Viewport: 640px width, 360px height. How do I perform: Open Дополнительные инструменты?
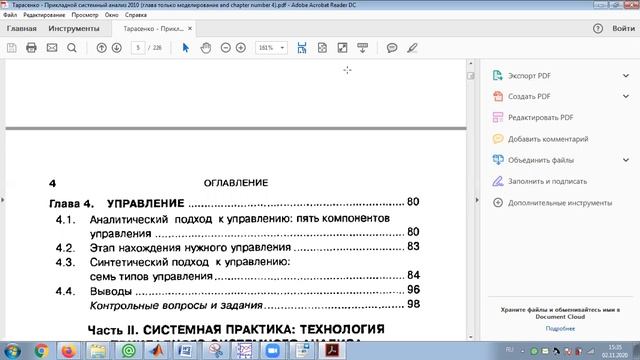pos(560,202)
